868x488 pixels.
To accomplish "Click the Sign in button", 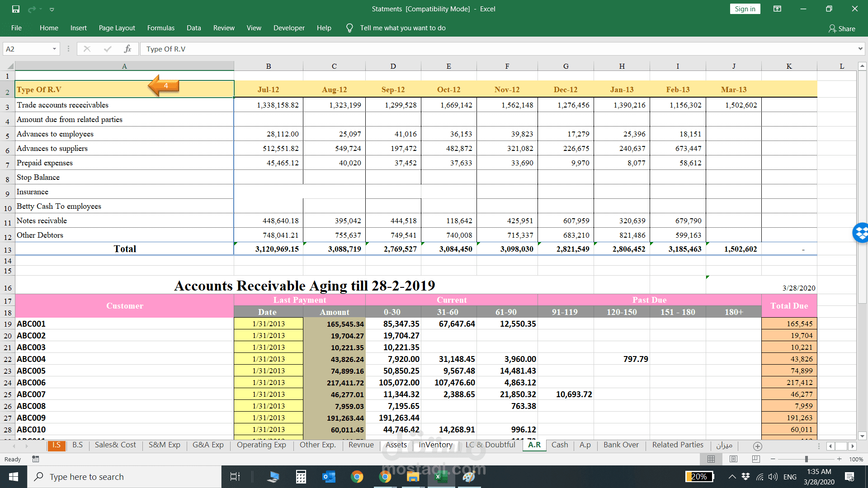I will pyautogui.click(x=745, y=9).
